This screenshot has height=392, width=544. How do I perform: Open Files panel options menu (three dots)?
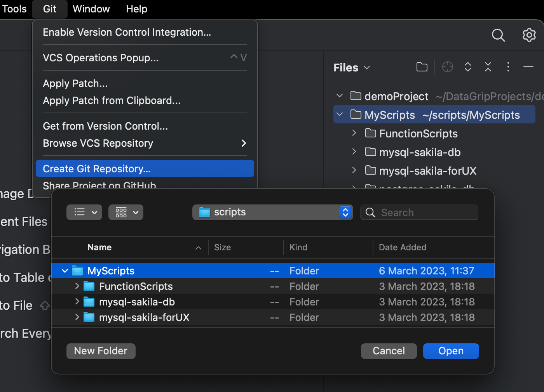[x=508, y=67]
